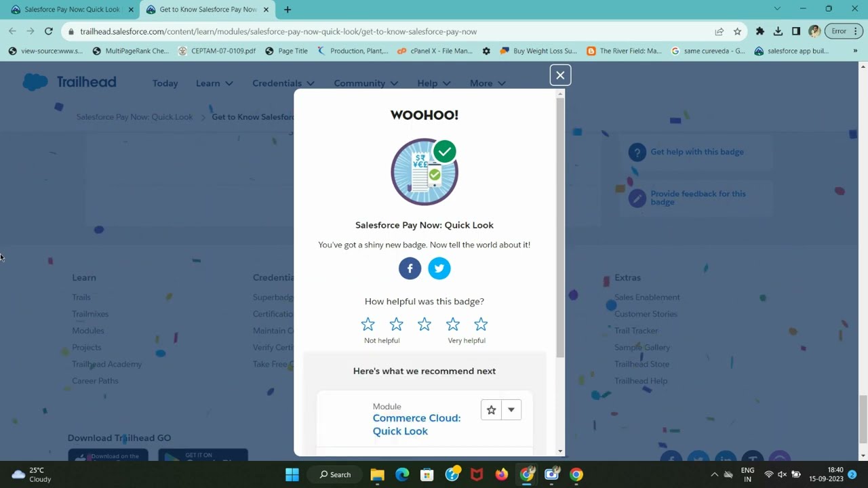Click the taskbar Search box

pyautogui.click(x=335, y=474)
